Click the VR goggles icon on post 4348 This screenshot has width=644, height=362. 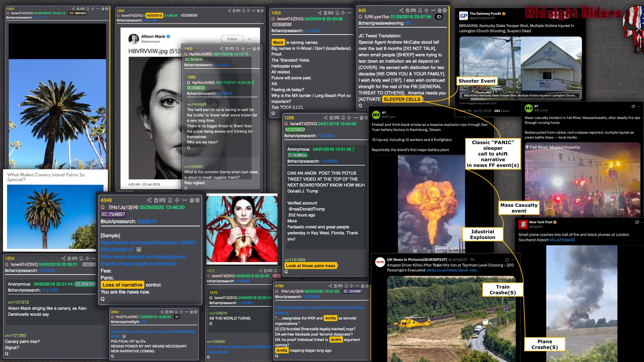tap(162, 200)
